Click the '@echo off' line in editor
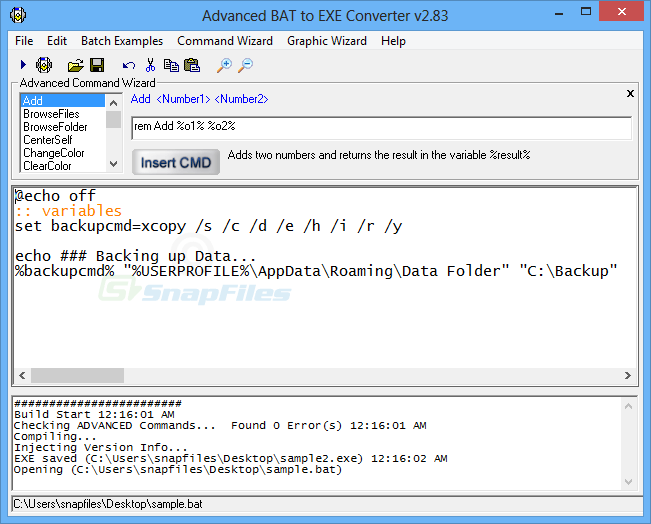 click(x=55, y=196)
